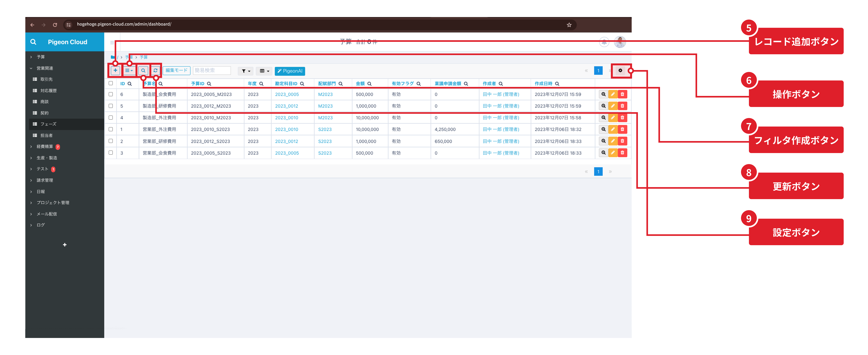Screen dimensions: 868x355
Task: Select the checkbox for 営業部_会食費用 row
Action: pos(111,153)
